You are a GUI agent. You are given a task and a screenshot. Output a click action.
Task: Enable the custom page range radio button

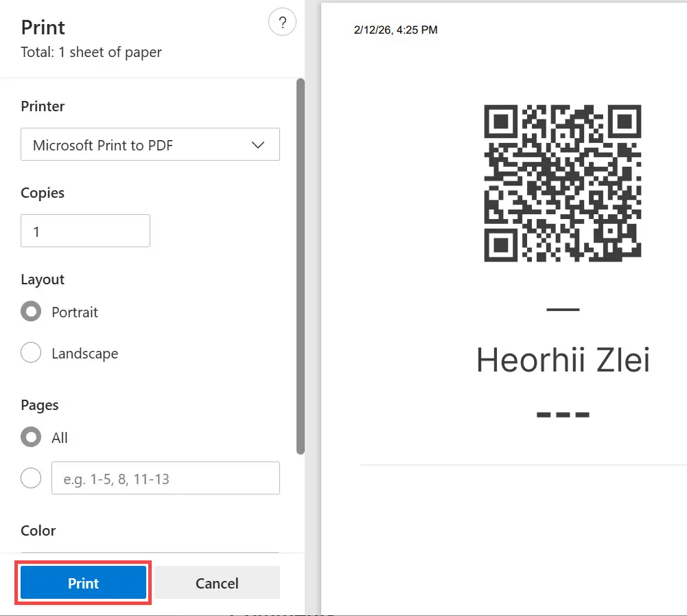click(x=31, y=478)
